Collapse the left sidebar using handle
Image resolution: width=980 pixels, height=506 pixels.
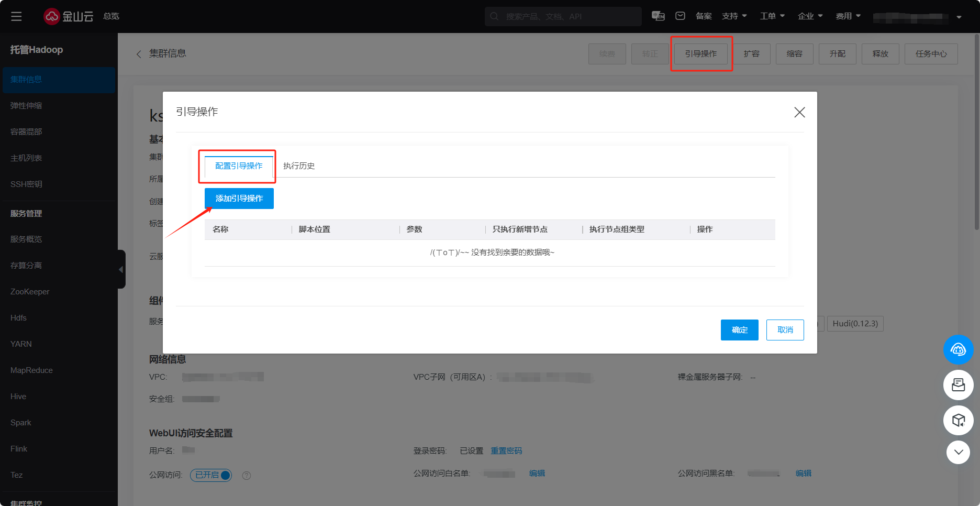coord(121,269)
